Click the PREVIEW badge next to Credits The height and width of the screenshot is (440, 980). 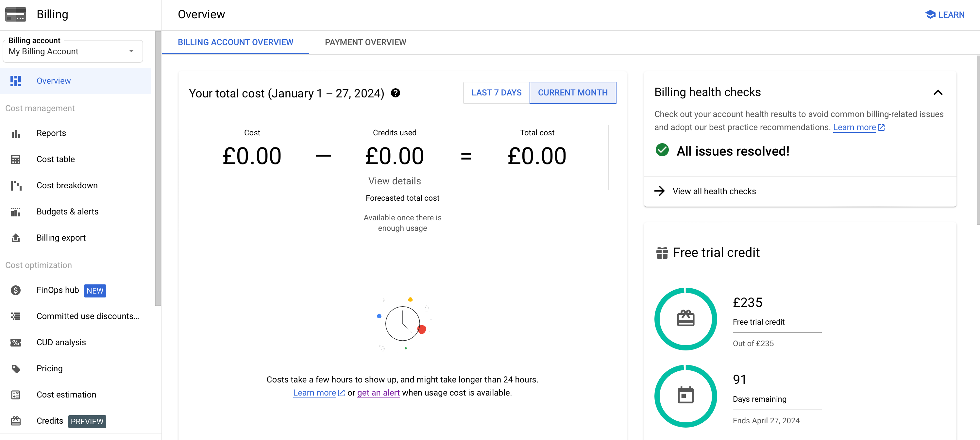87,422
